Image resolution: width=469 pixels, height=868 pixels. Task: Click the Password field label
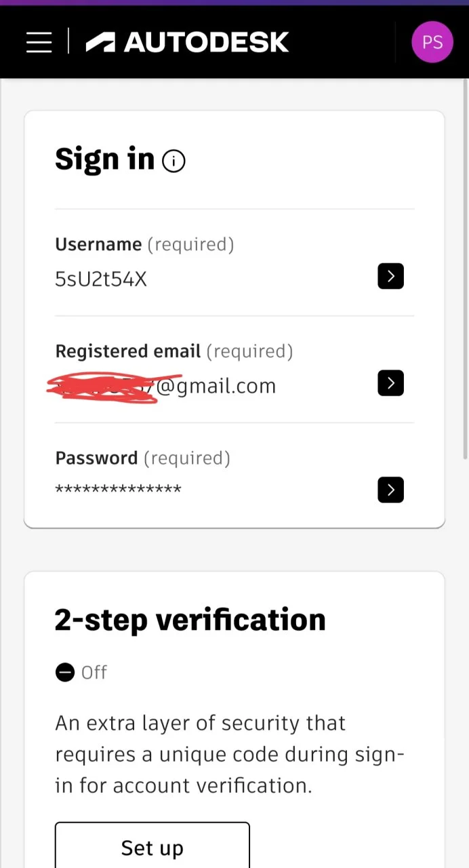(x=96, y=458)
